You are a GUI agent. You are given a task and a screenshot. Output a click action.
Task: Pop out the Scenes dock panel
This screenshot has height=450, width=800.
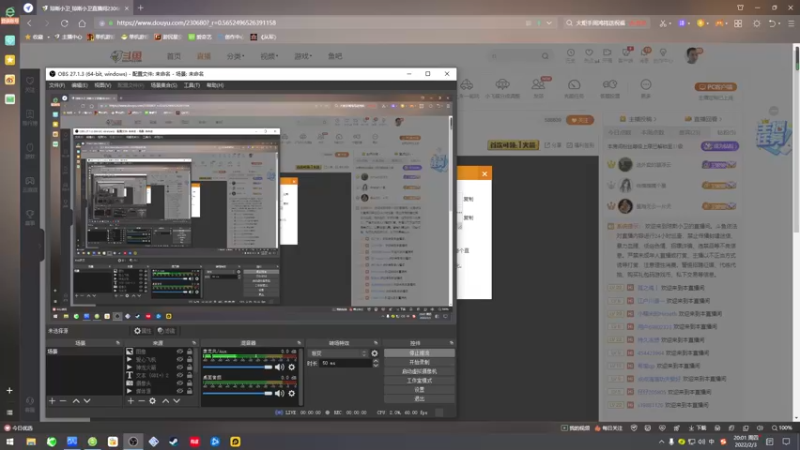118,343
